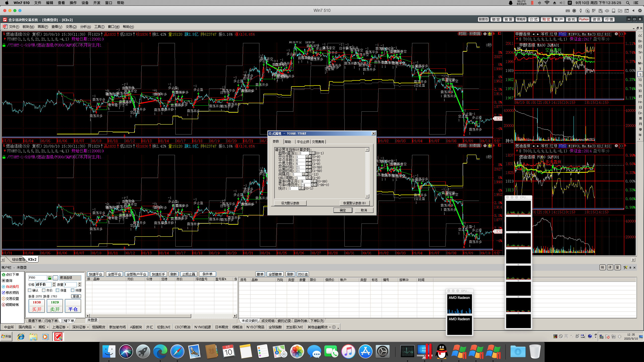
Task: Toggle 等权 in the 燃油连续 panel
Action: pyautogui.click(x=545, y=146)
